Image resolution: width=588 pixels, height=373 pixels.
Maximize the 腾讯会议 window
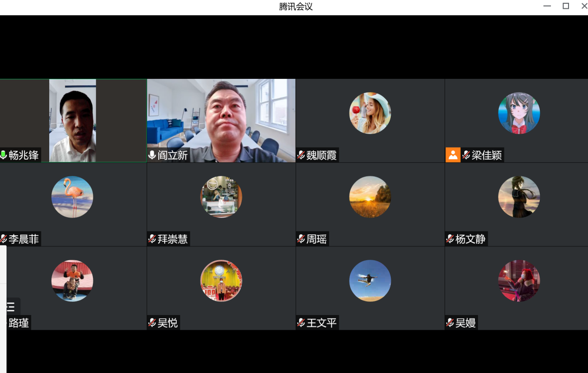pyautogui.click(x=566, y=6)
